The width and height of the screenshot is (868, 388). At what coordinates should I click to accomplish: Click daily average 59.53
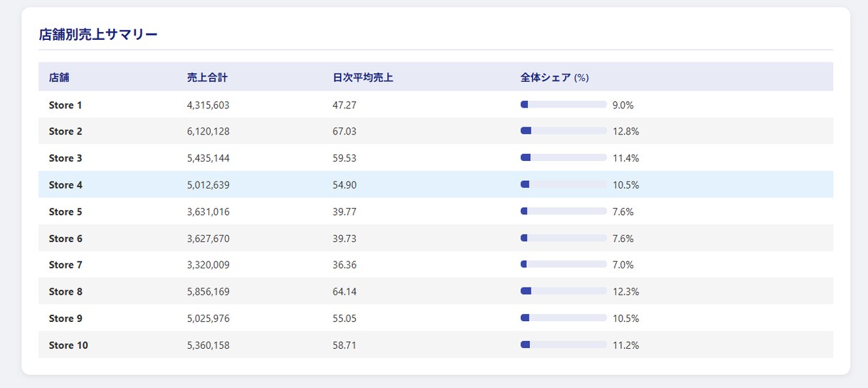click(x=344, y=158)
